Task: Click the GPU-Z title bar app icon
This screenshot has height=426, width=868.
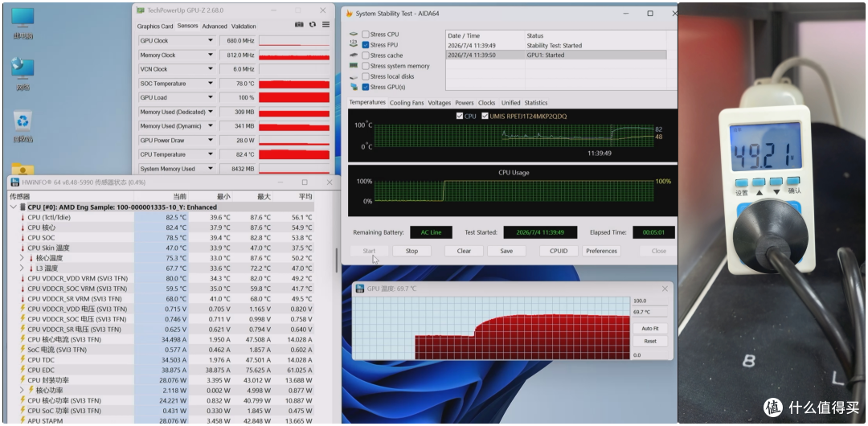Action: pyautogui.click(x=141, y=10)
